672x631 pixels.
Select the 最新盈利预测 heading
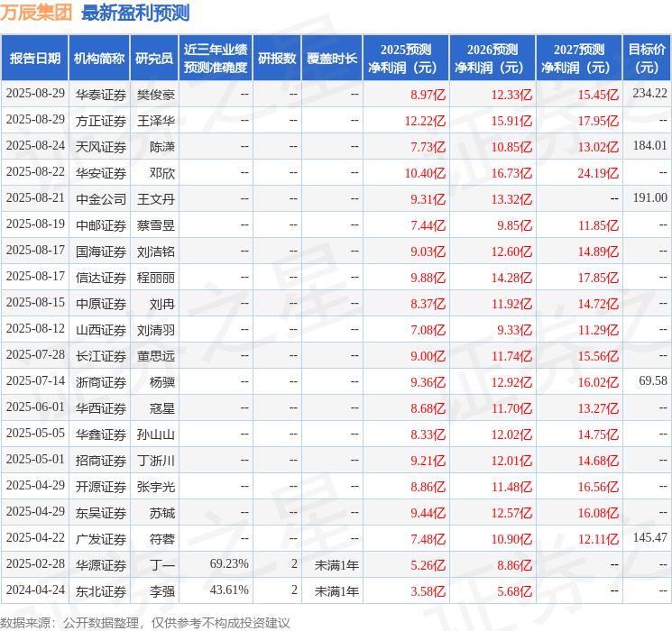(x=135, y=13)
